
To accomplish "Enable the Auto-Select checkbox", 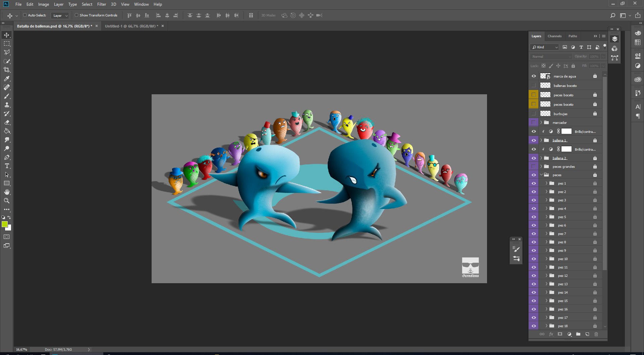I will click(x=25, y=15).
